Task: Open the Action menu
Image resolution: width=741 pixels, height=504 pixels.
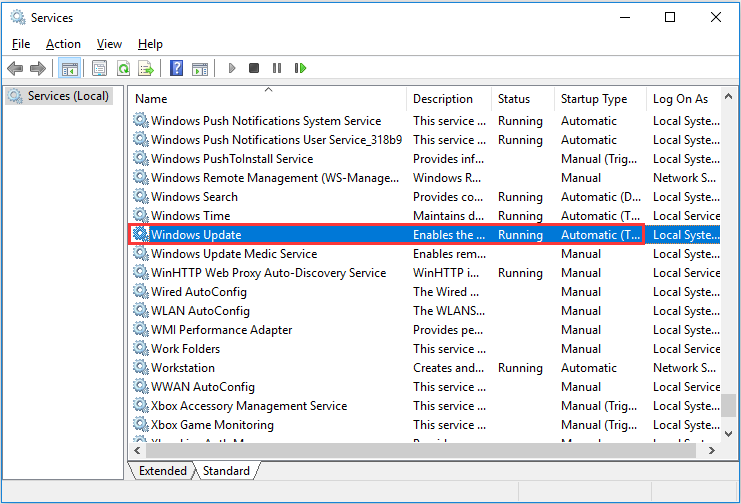Action: (x=63, y=44)
